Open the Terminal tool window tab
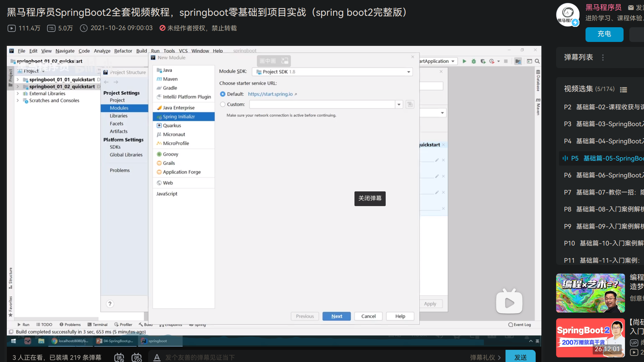The width and height of the screenshot is (644, 362). pyautogui.click(x=98, y=325)
